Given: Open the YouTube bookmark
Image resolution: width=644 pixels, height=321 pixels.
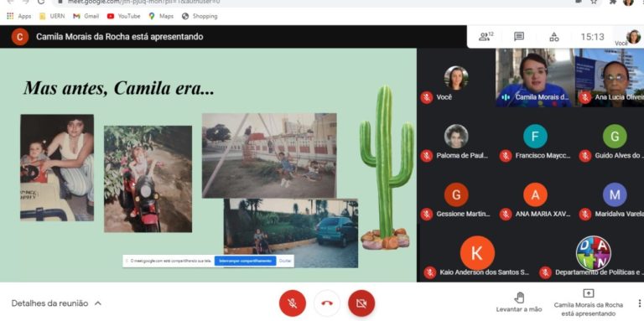Looking at the screenshot, I should [x=123, y=16].
